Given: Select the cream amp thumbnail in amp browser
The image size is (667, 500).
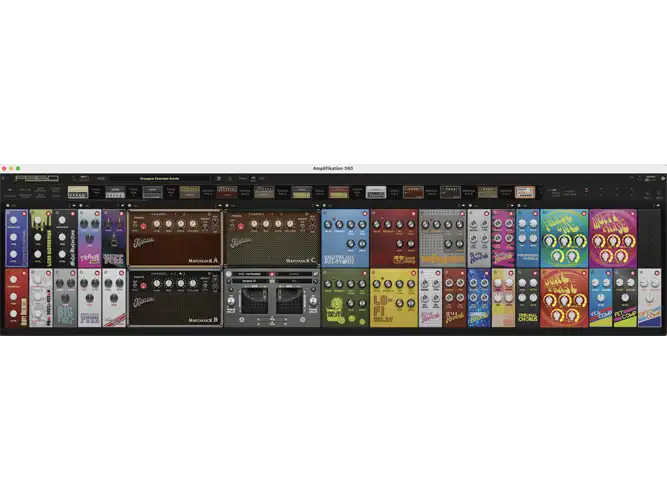Looking at the screenshot, I should (78, 192).
